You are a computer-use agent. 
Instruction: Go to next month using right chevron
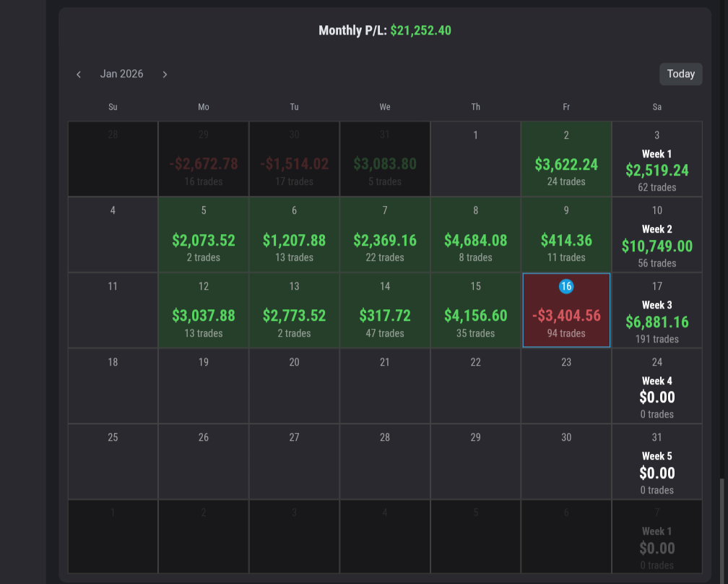pyautogui.click(x=165, y=74)
